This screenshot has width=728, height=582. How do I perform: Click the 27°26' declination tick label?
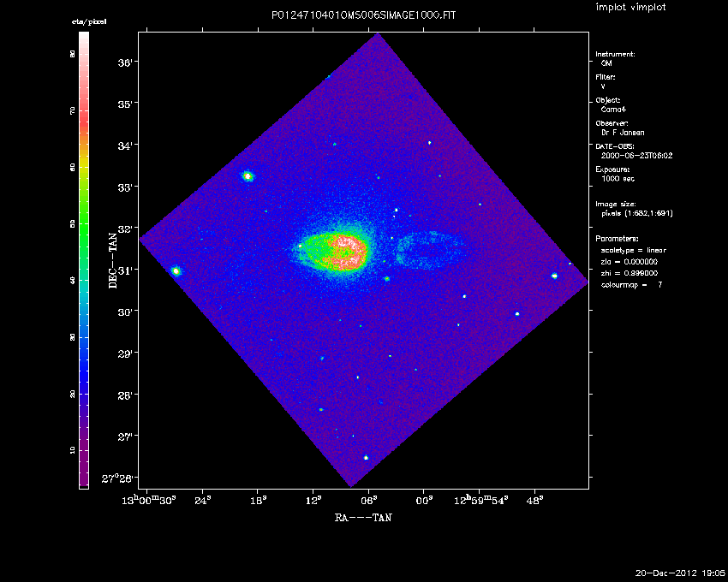117,478
